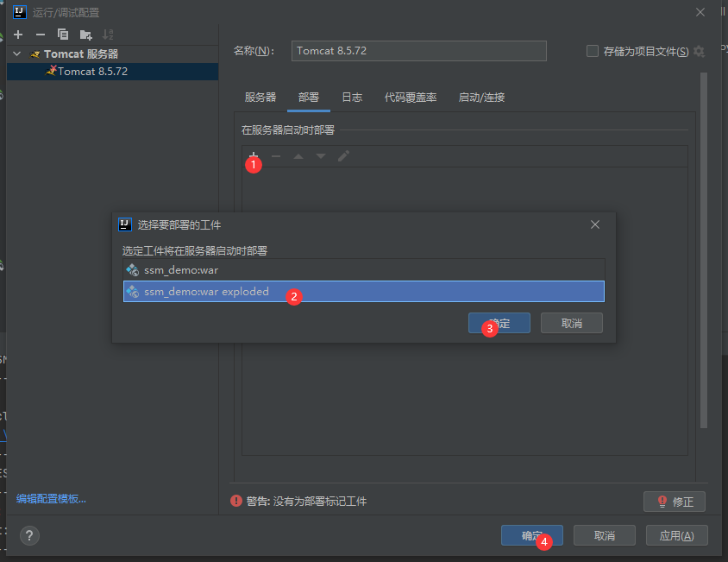Collapse the Tomcat 服务器 tree node
The height and width of the screenshot is (562, 728).
click(16, 53)
